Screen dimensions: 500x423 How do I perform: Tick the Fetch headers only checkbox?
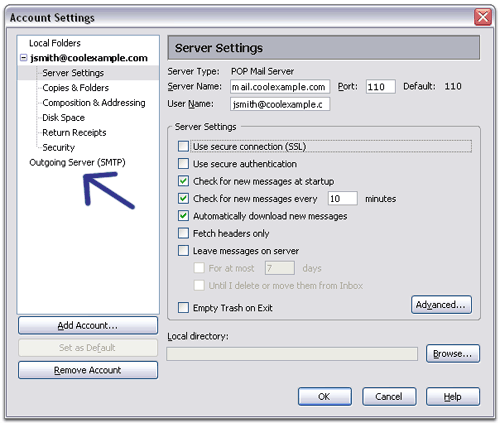183,233
